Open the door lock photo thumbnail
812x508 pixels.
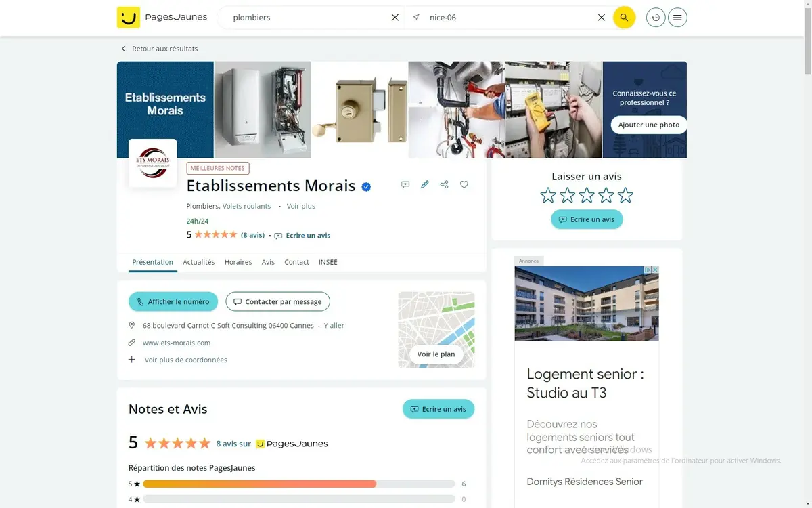click(x=359, y=110)
